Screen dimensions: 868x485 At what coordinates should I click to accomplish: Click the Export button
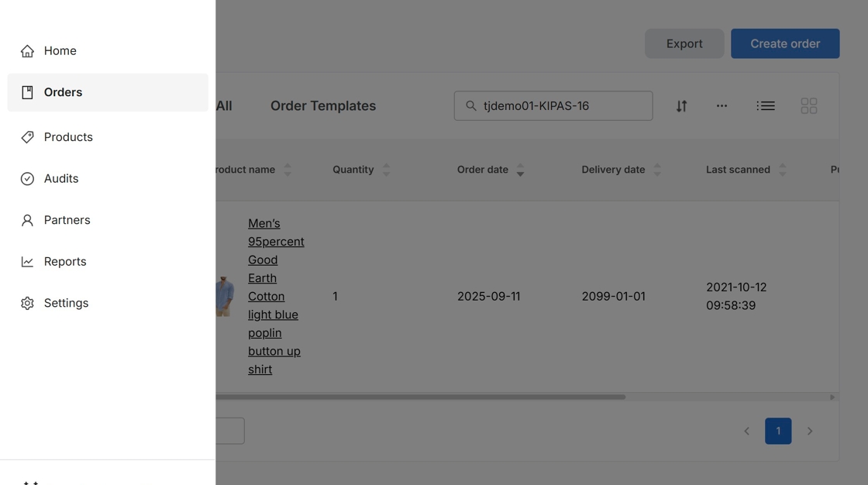(684, 44)
